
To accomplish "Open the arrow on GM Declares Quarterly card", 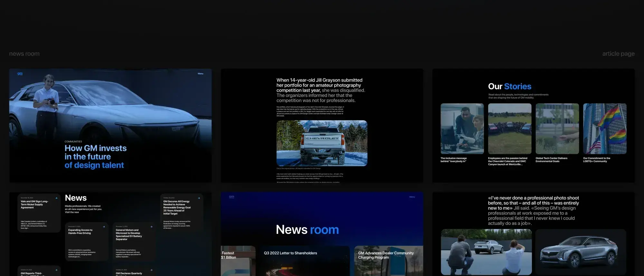I will 151,270.
